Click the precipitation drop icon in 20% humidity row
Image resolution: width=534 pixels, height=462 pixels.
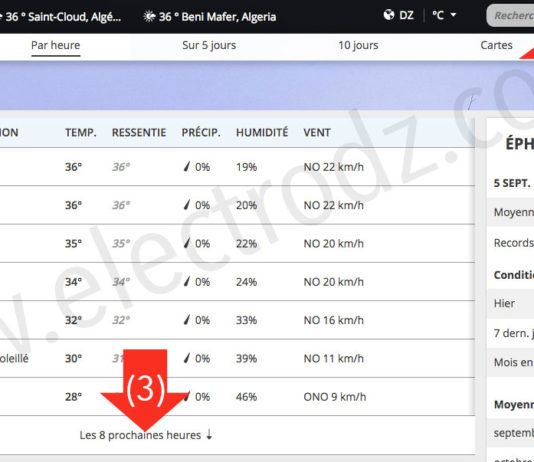pyautogui.click(x=187, y=205)
